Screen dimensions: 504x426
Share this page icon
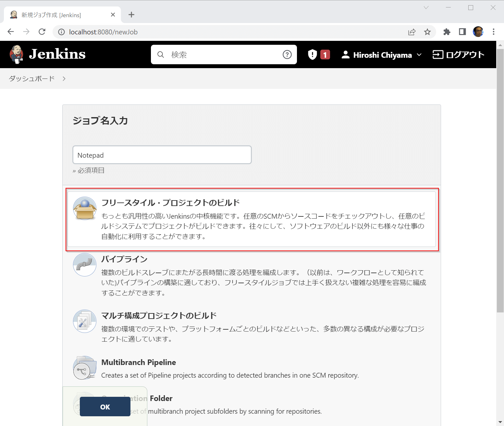(412, 32)
